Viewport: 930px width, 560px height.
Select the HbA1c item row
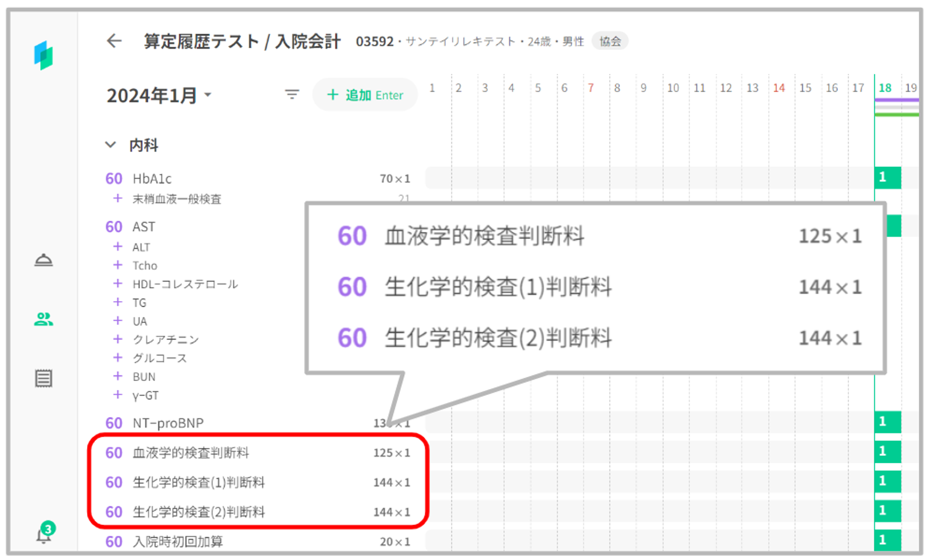152,178
